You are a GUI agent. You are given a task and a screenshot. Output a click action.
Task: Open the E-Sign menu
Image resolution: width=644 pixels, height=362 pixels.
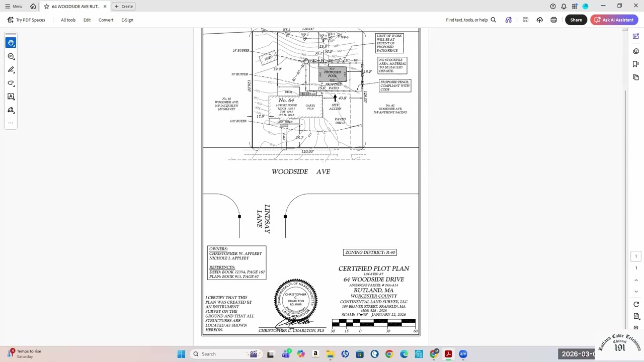pyautogui.click(x=127, y=20)
